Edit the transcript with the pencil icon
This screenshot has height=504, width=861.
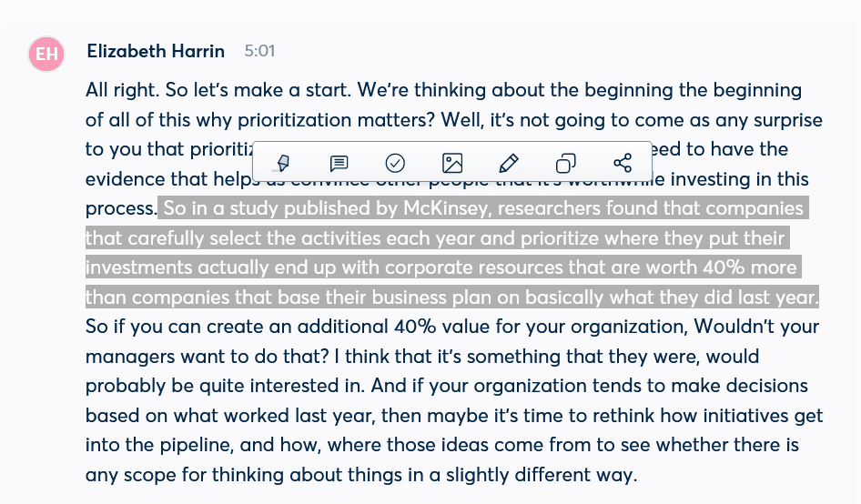[509, 163]
